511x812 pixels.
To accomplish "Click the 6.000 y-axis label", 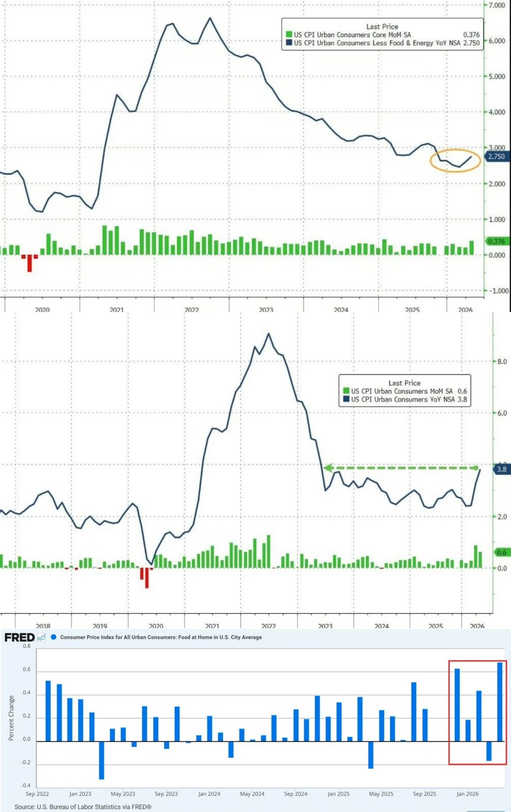I will pyautogui.click(x=497, y=41).
